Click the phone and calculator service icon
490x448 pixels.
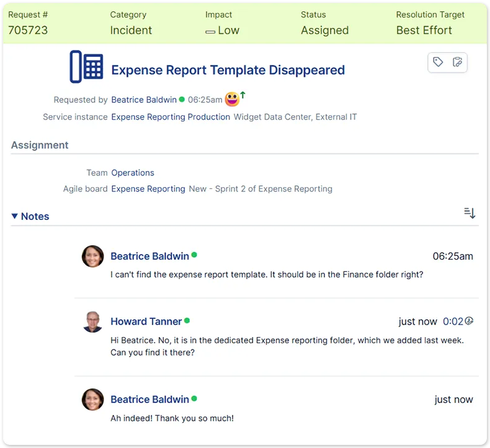point(86,66)
